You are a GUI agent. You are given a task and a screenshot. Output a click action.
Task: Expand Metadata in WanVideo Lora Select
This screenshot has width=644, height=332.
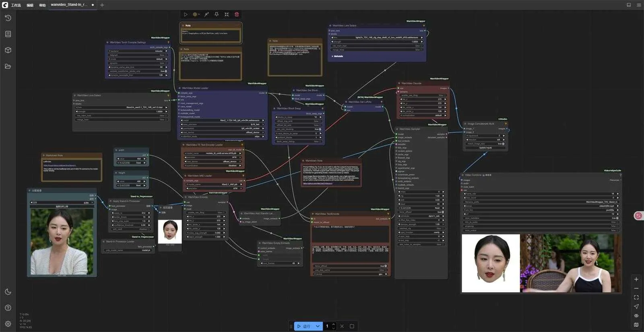pos(337,56)
